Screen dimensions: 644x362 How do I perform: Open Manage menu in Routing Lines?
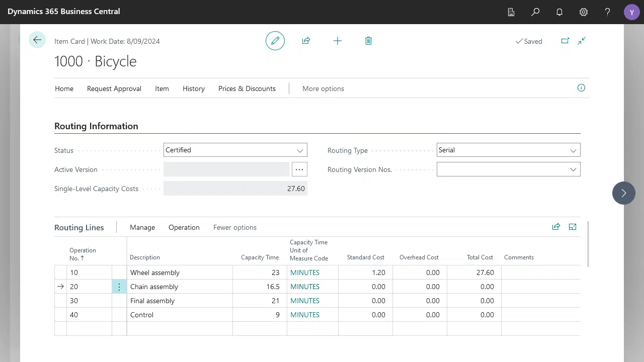click(142, 227)
